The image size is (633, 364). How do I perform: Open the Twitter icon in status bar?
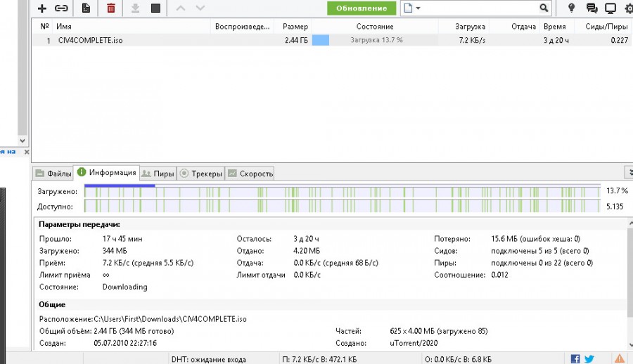point(589,359)
